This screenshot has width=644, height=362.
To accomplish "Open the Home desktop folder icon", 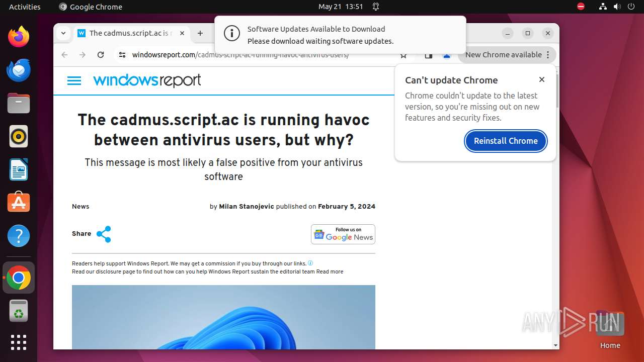I will 610,329.
